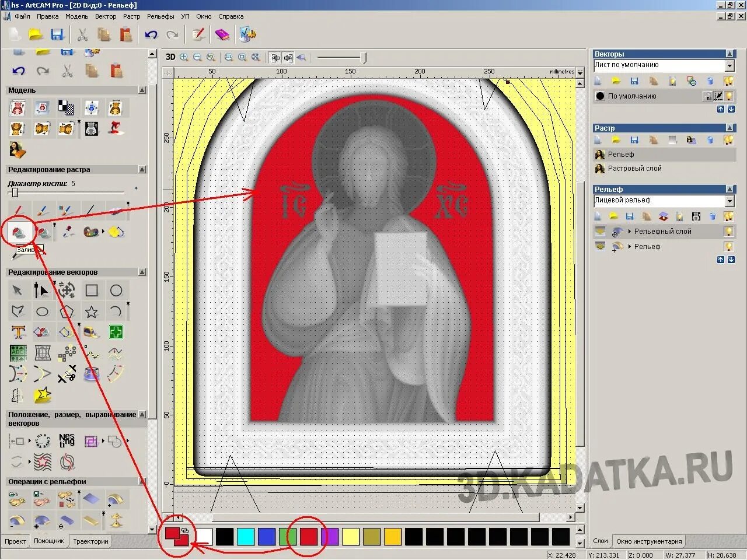Image resolution: width=747 pixels, height=560 pixels.
Task: Pick the red color swatch in palette
Action: (x=309, y=537)
